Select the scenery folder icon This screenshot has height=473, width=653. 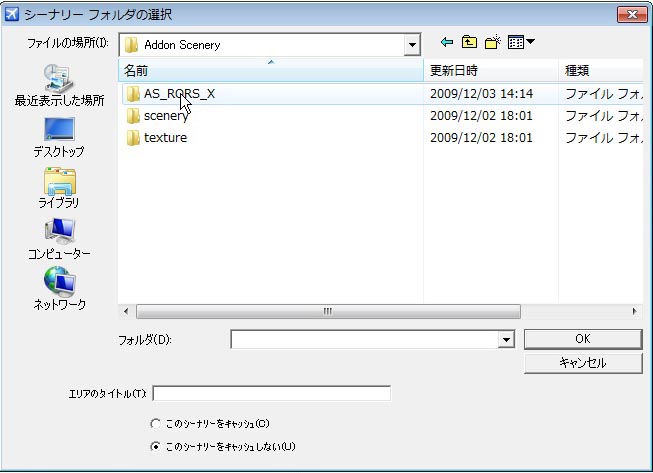[x=133, y=116]
